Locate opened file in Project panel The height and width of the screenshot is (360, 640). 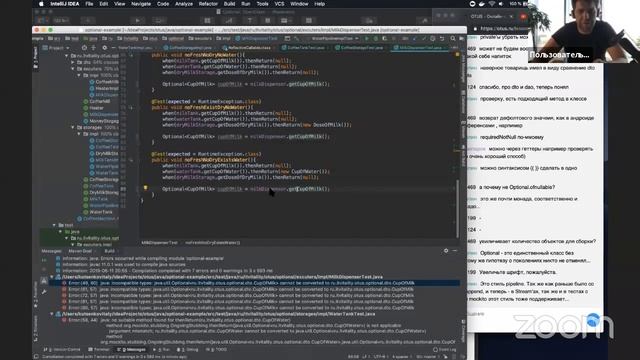84,48
